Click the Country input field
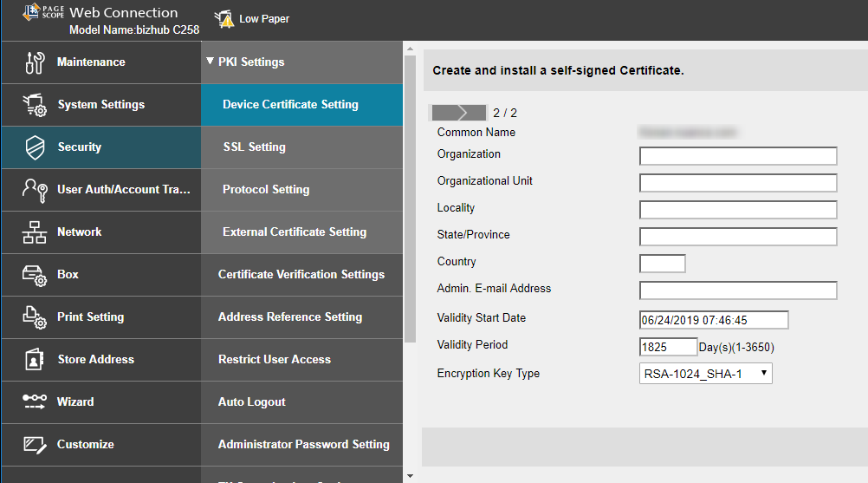The width and height of the screenshot is (868, 483). pyautogui.click(x=662, y=263)
